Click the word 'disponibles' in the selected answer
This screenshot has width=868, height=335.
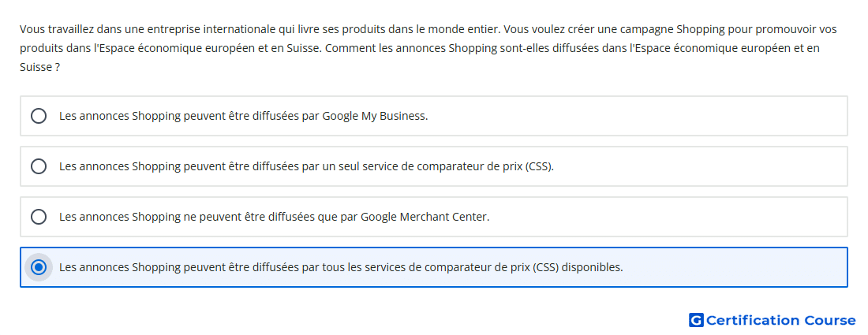pos(596,267)
